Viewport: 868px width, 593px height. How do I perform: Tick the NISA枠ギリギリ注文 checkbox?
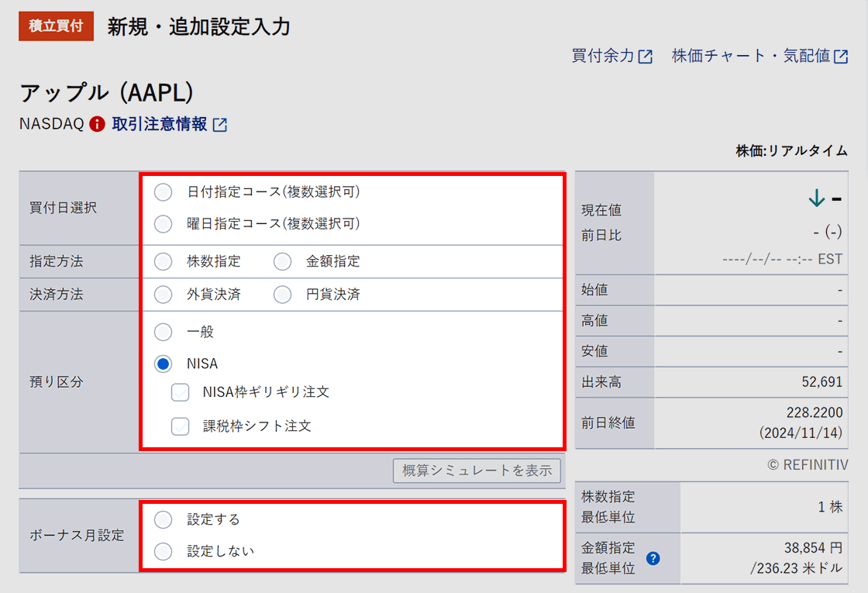coord(180,392)
